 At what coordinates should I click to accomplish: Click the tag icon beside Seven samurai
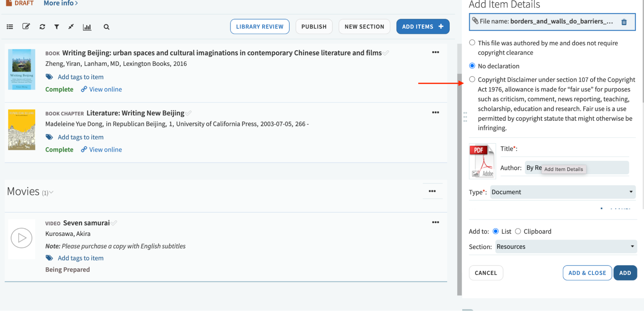pos(49,258)
